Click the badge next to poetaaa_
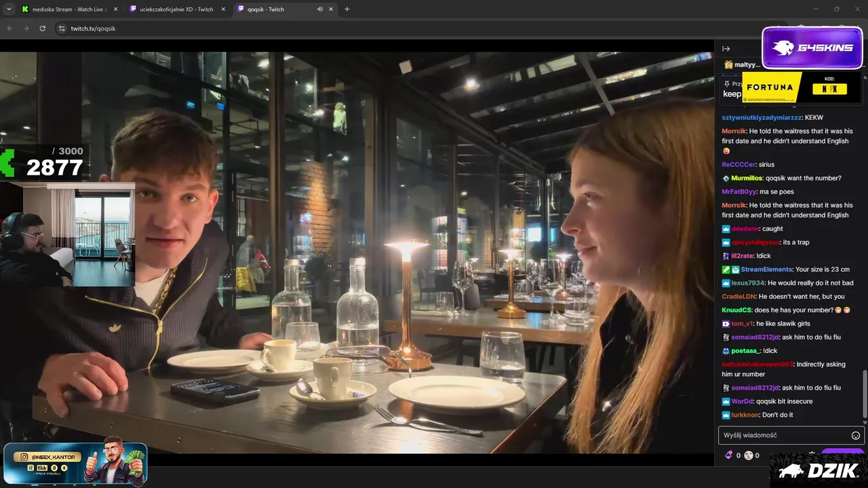The width and height of the screenshot is (868, 488). coord(726,351)
